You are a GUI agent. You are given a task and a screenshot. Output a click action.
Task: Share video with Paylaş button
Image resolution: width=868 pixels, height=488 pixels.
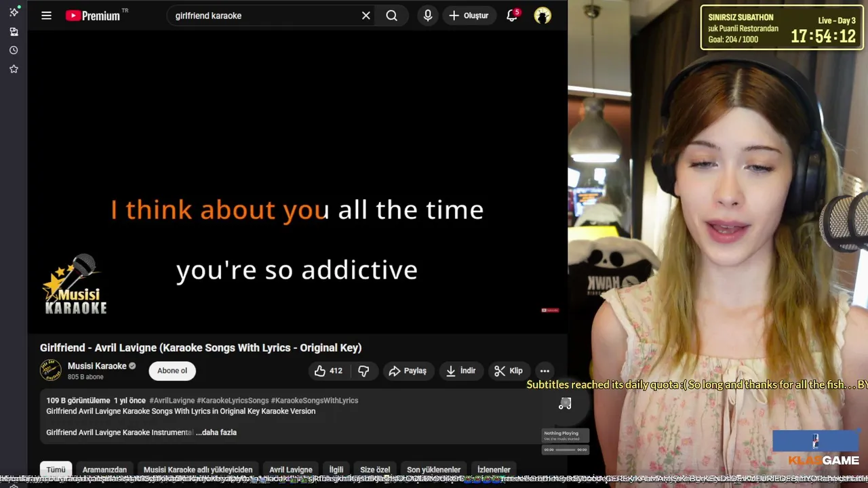point(408,371)
